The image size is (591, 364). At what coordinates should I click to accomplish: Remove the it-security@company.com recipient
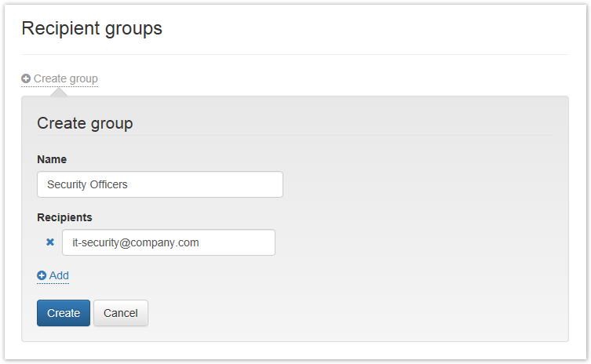[x=50, y=242]
